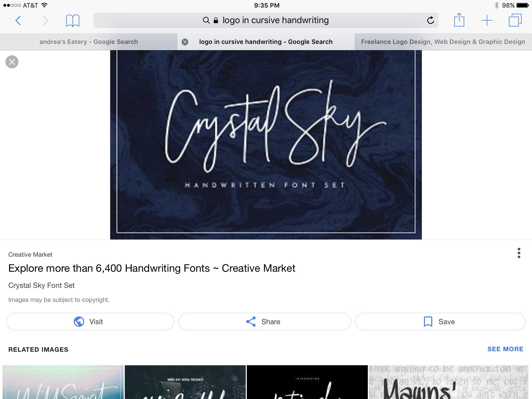Open the Crystal Sky main image
The width and height of the screenshot is (532, 399).
266,145
